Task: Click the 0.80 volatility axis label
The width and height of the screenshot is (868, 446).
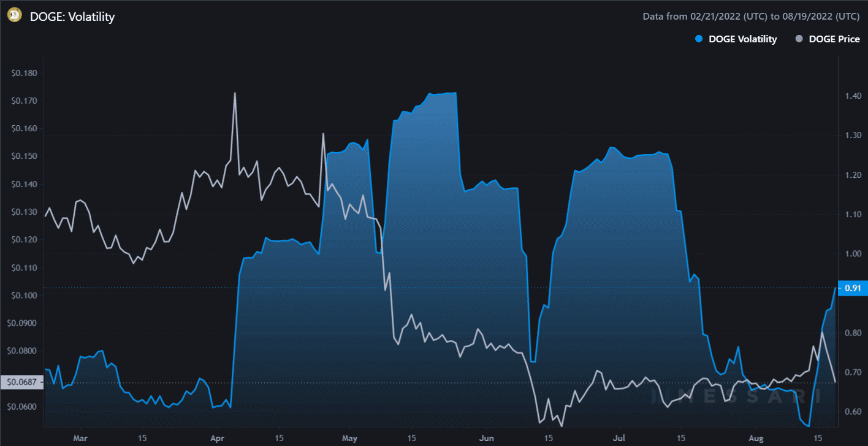Action: pos(853,333)
